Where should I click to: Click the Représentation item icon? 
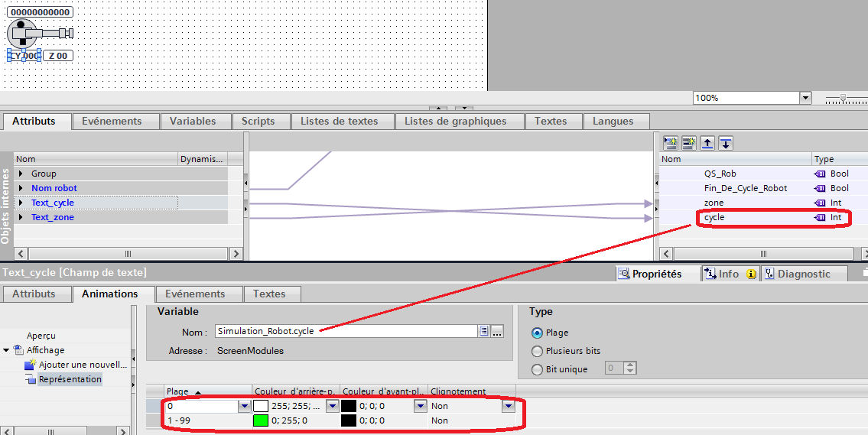[x=30, y=380]
